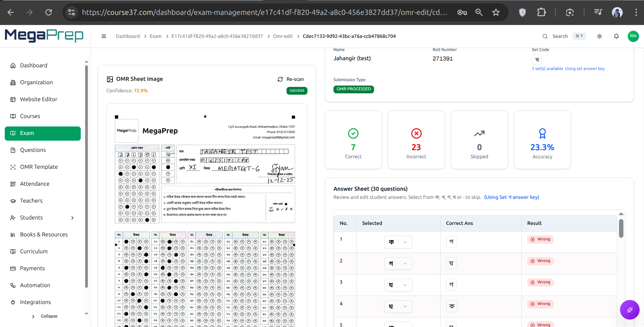Go to Attendance in the sidebar
The height and width of the screenshot is (327, 644).
pyautogui.click(x=34, y=184)
